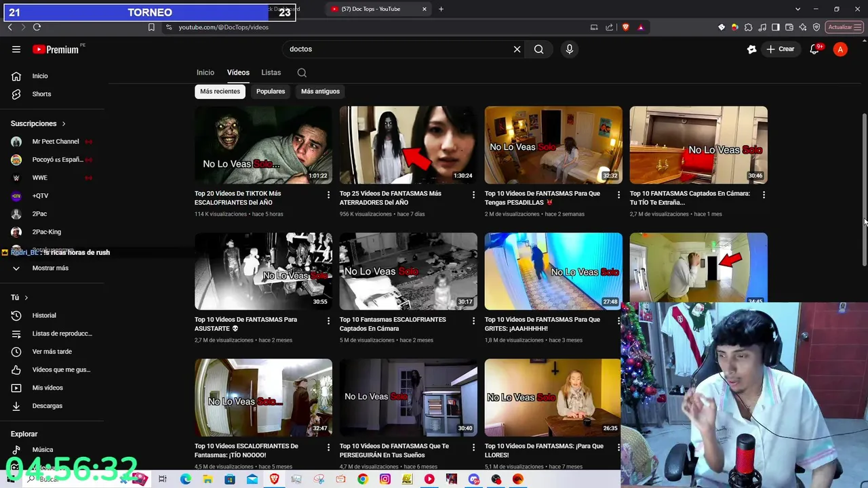
Task: Click the Crear button
Action: pos(781,49)
